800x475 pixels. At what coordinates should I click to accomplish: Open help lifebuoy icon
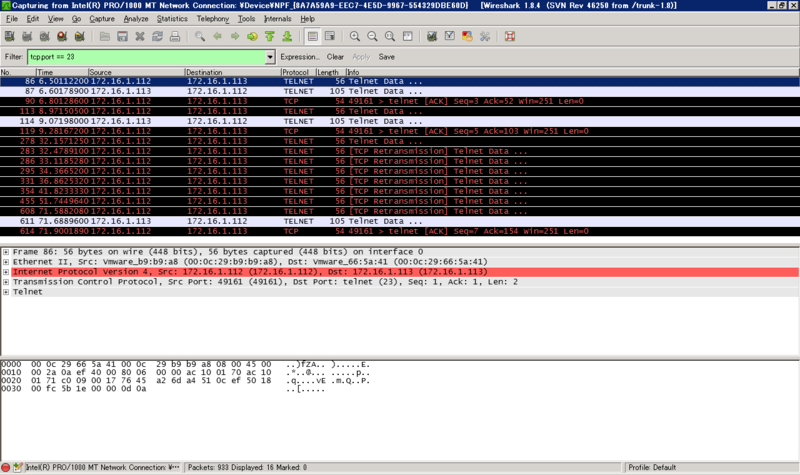(510, 36)
